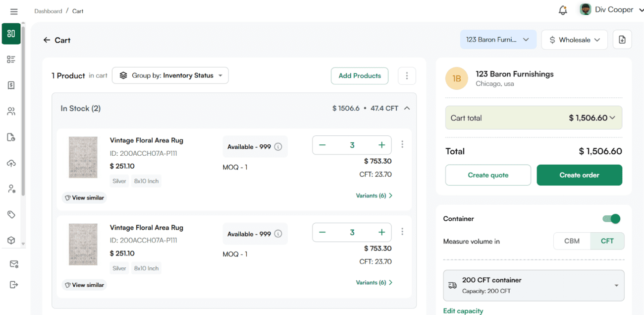Open cart options three-dot menu
The width and height of the screenshot is (644, 315).
pos(407,76)
